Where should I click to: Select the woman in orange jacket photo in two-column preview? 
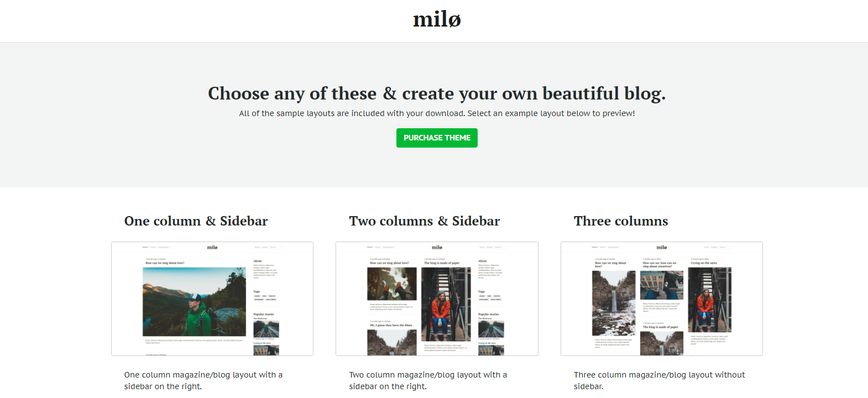coord(446,305)
